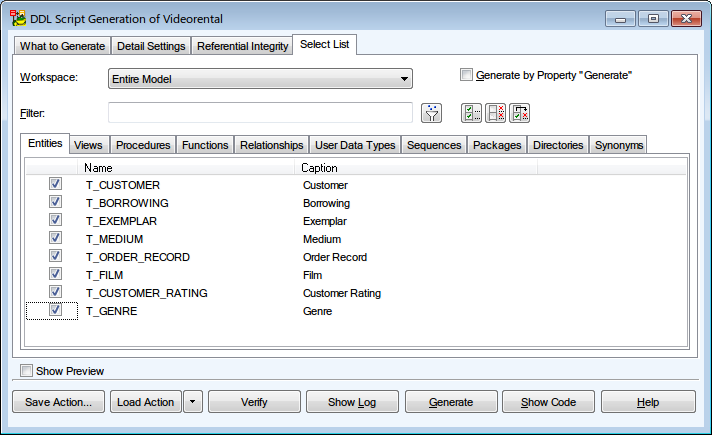
Task: Sort by the Name column header
Action: coord(186,168)
